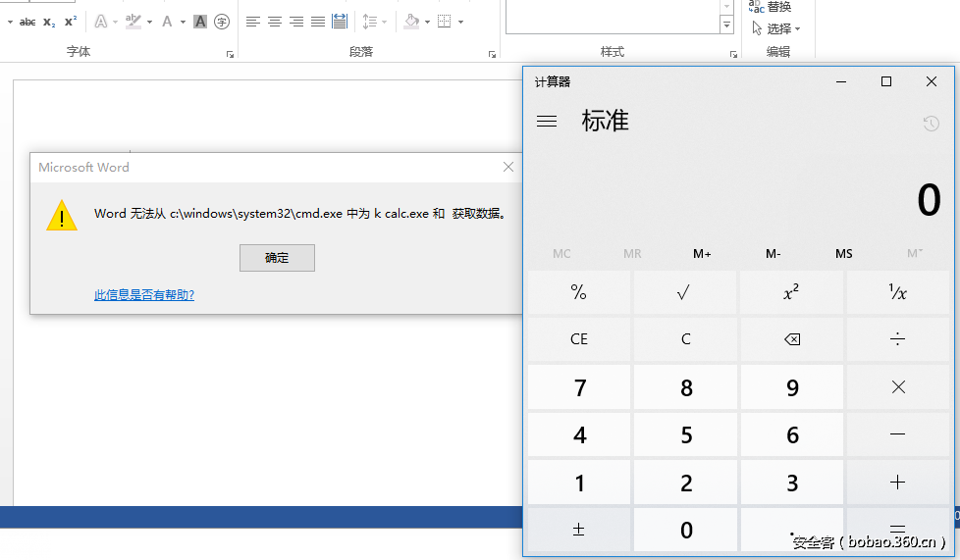Click the square root button
This screenshot has width=960, height=560.
(684, 292)
